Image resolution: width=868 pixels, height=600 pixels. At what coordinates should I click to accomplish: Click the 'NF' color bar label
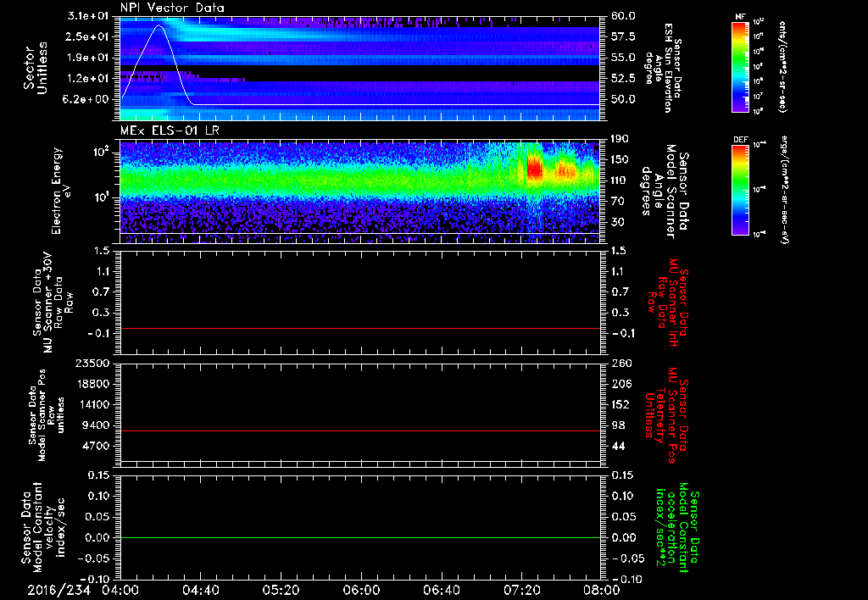741,17
